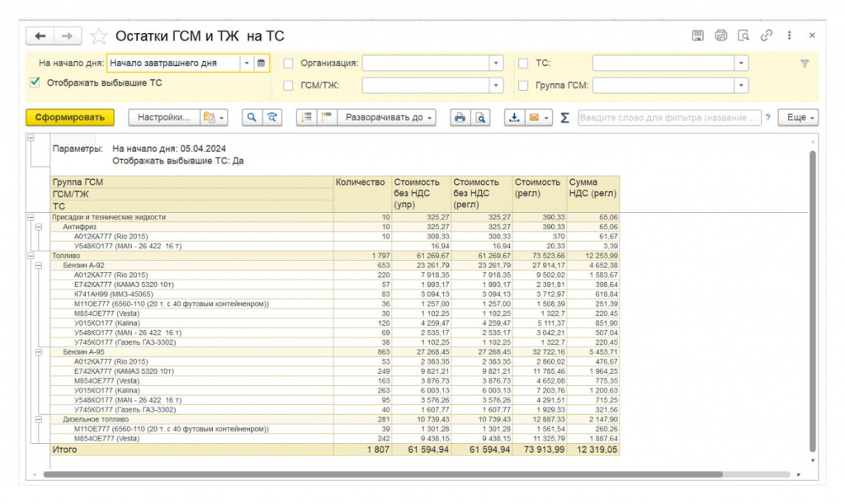This screenshot has height=504, width=845.
Task: Open the Организация dropdown list
Action: [496, 64]
